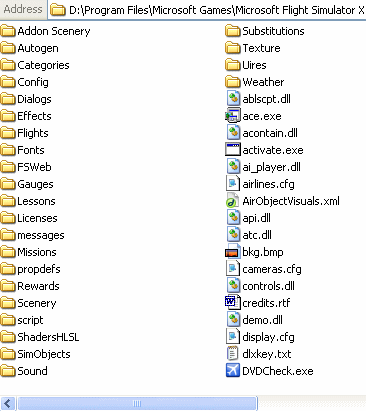The height and width of the screenshot is (411, 366).
Task: Click the ai_player.dll file icon
Action: tap(233, 167)
